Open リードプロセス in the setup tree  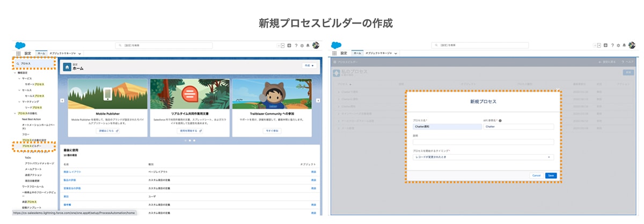33,107
